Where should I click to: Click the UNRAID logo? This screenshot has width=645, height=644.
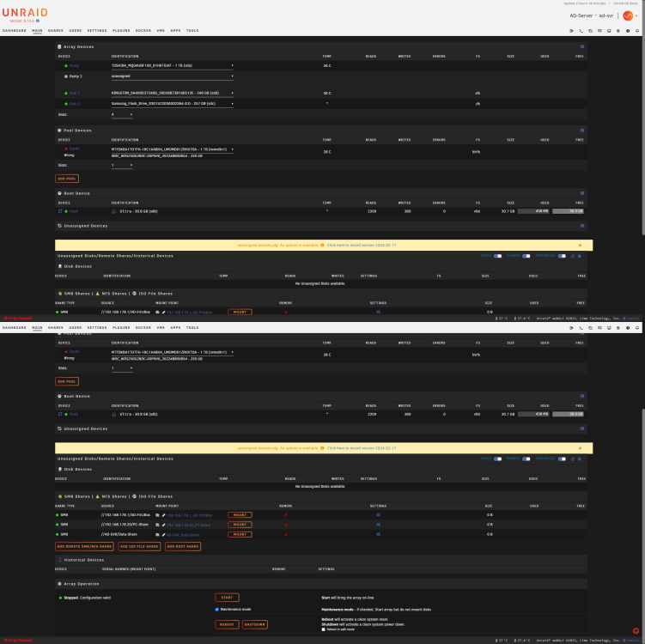click(x=25, y=13)
